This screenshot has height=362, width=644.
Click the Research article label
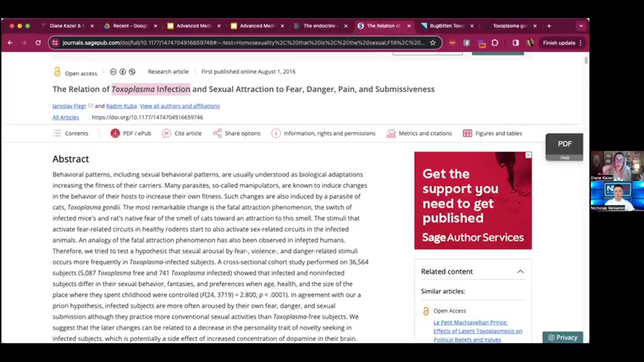click(x=168, y=72)
